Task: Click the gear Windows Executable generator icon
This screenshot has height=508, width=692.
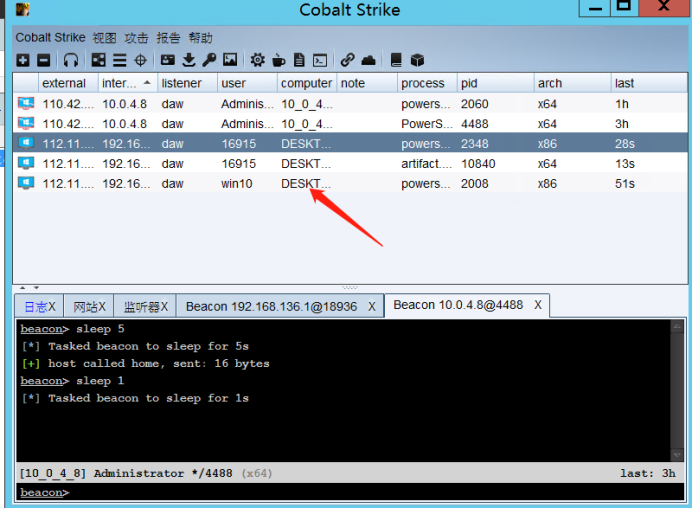Action: [258, 60]
